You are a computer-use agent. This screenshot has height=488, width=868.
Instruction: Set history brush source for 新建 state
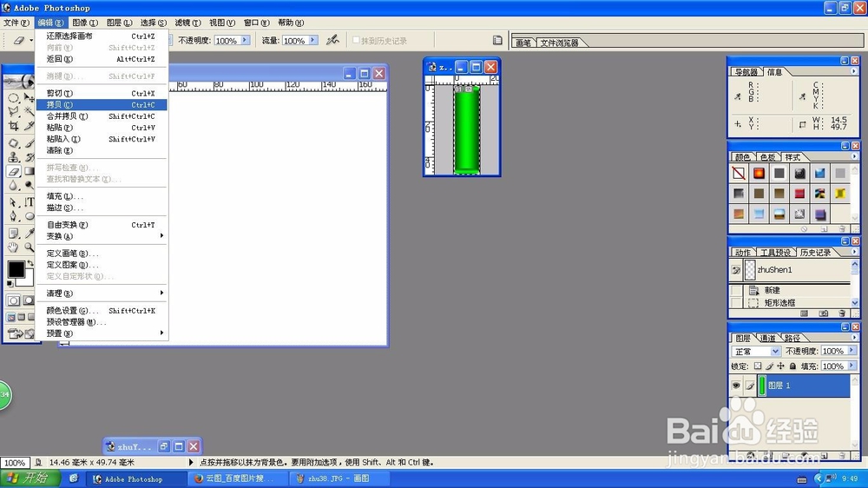(736, 290)
